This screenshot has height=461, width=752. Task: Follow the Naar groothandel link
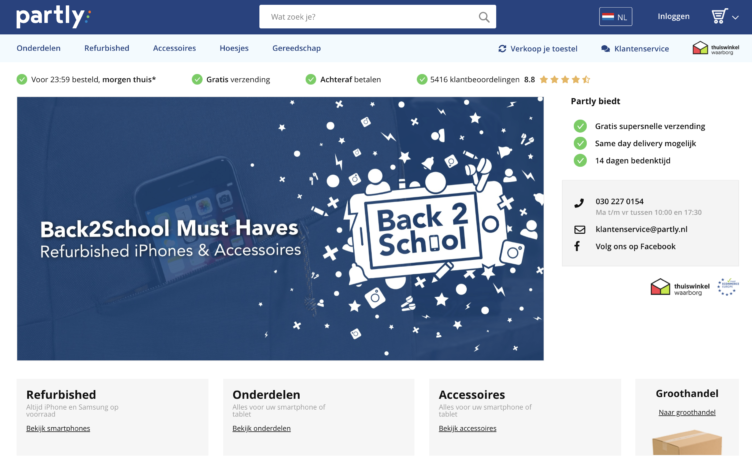click(687, 412)
